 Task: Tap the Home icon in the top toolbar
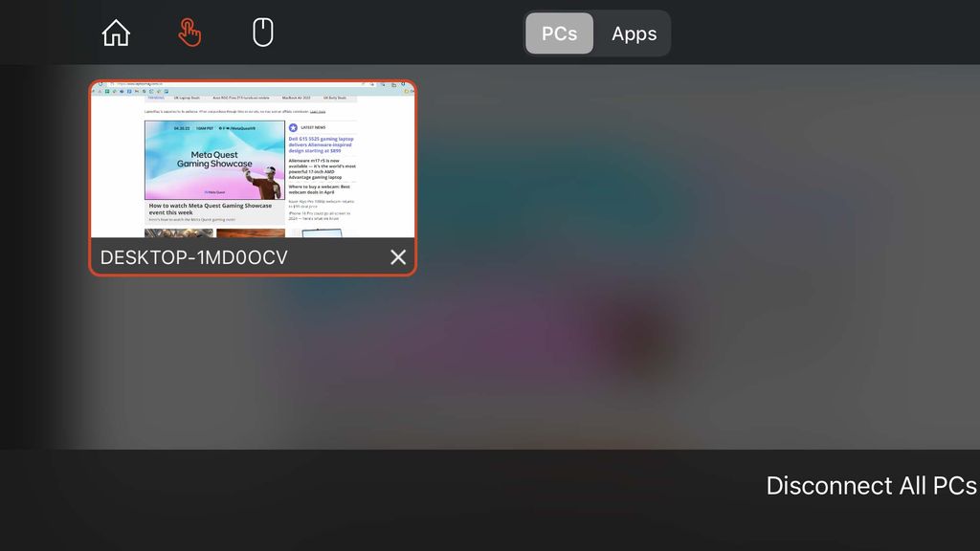click(115, 32)
